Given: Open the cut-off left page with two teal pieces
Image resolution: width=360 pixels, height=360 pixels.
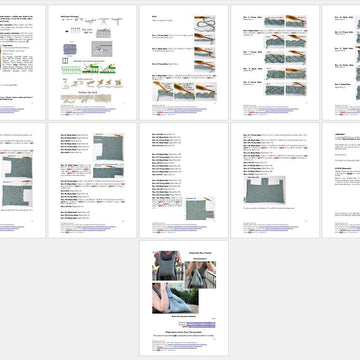Looking at the screenshot, I should pos(22,180).
